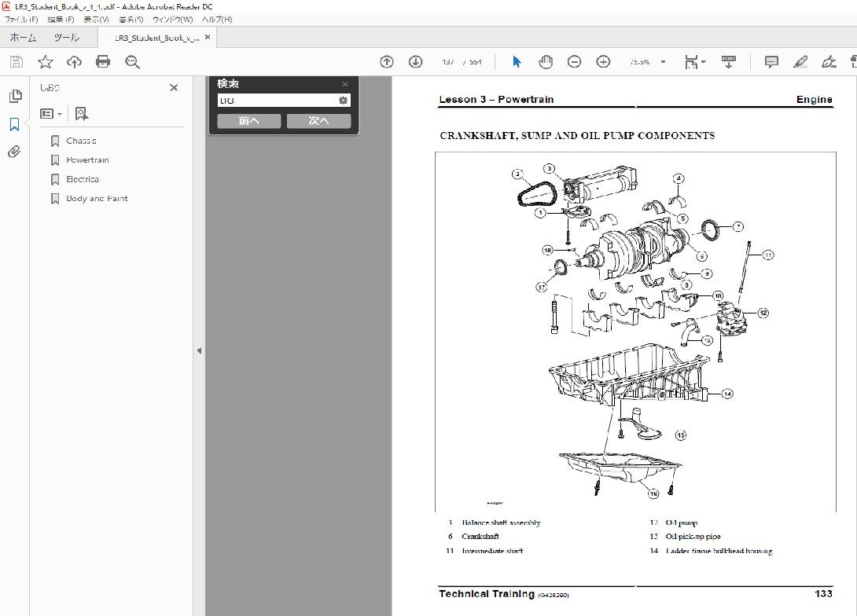Click the 前へ button
The height and width of the screenshot is (616, 857).
click(248, 120)
